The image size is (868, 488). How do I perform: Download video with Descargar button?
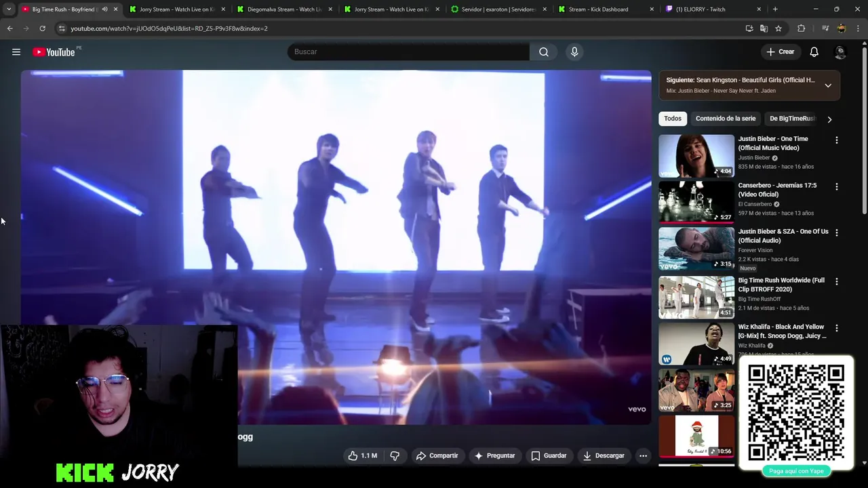(604, 455)
